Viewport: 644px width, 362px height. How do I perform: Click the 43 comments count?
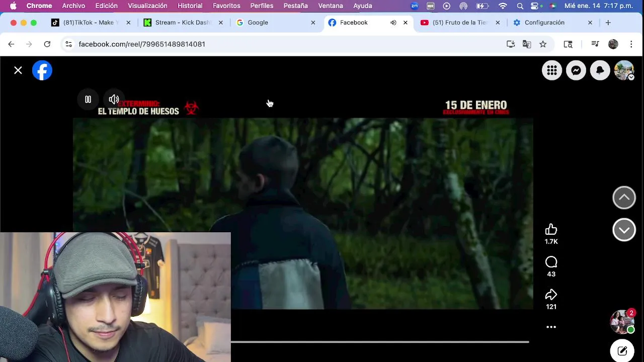(551, 274)
